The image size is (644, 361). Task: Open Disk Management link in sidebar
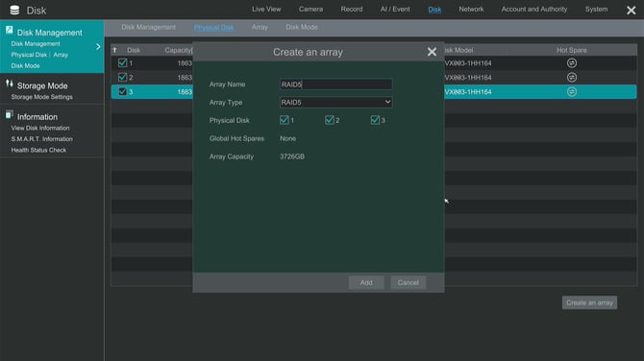coord(36,44)
